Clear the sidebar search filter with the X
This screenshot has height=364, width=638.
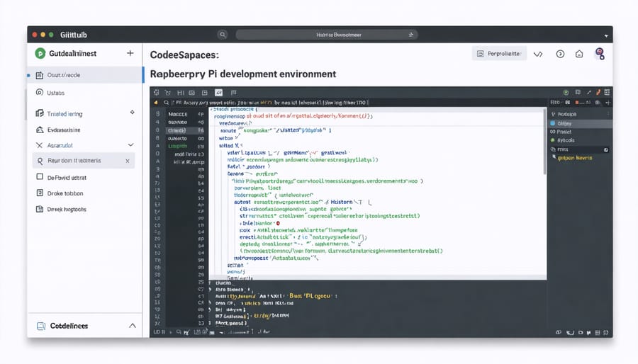click(128, 161)
